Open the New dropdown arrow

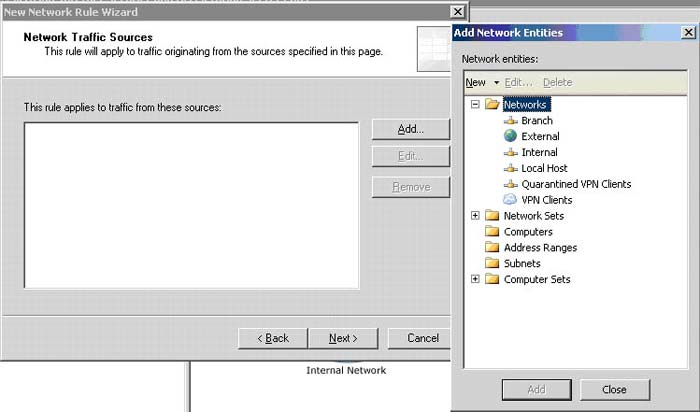[x=496, y=83]
